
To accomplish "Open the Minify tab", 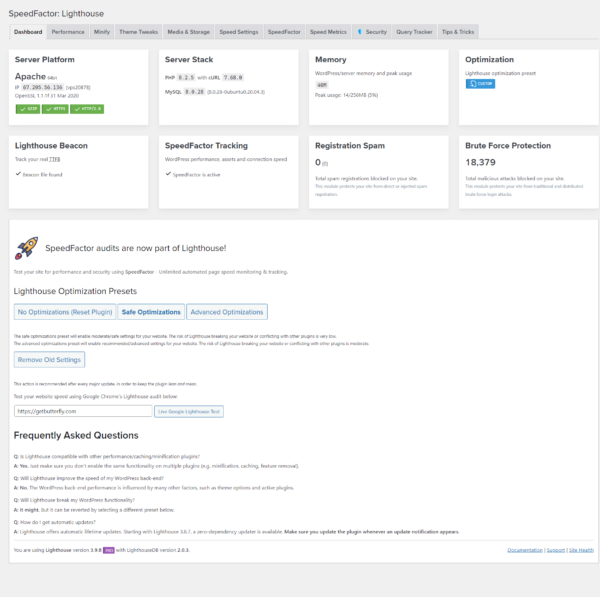I will coord(102,32).
